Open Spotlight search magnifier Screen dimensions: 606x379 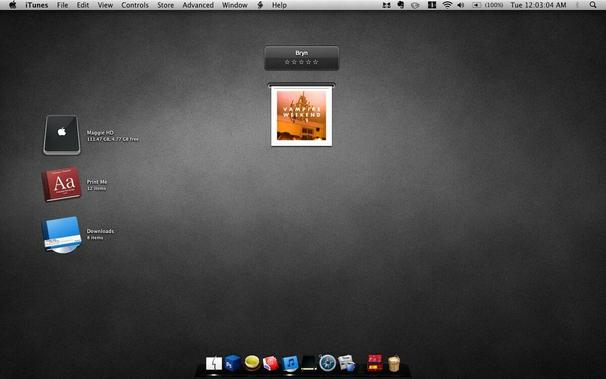[593, 5]
